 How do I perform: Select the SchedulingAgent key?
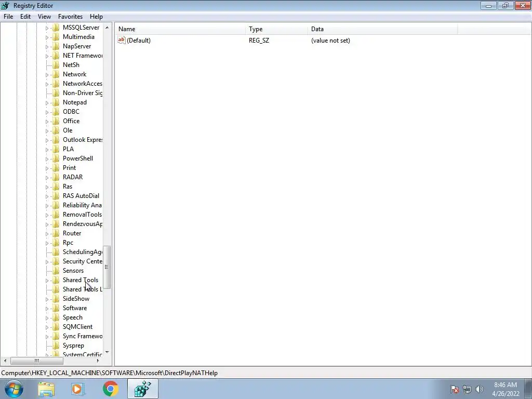(x=83, y=252)
